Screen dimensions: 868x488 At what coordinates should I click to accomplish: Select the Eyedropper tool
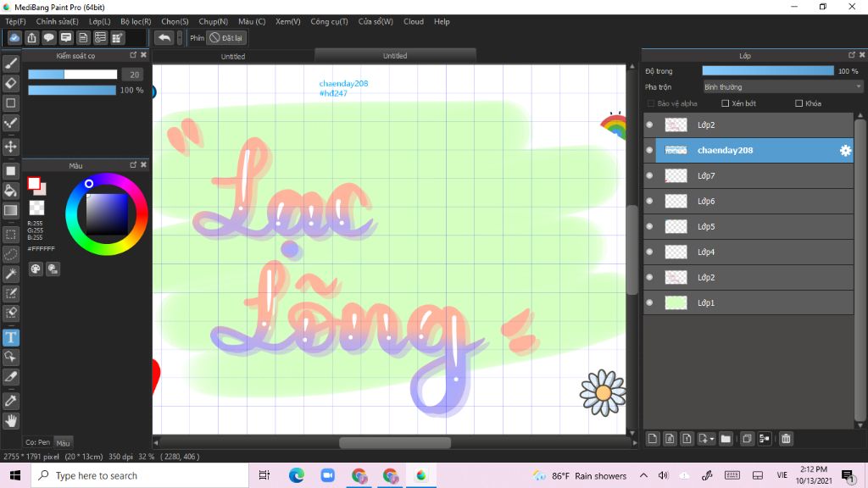click(10, 401)
